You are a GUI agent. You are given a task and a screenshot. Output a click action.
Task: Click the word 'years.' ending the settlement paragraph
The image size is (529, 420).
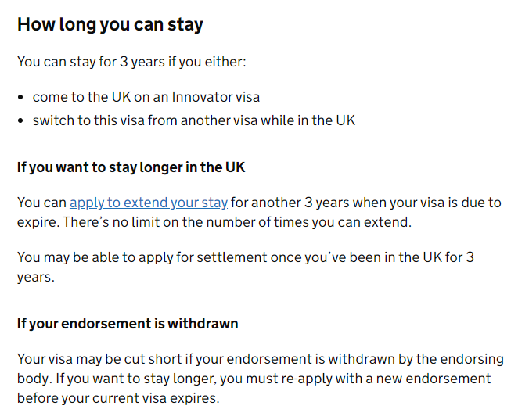point(36,278)
